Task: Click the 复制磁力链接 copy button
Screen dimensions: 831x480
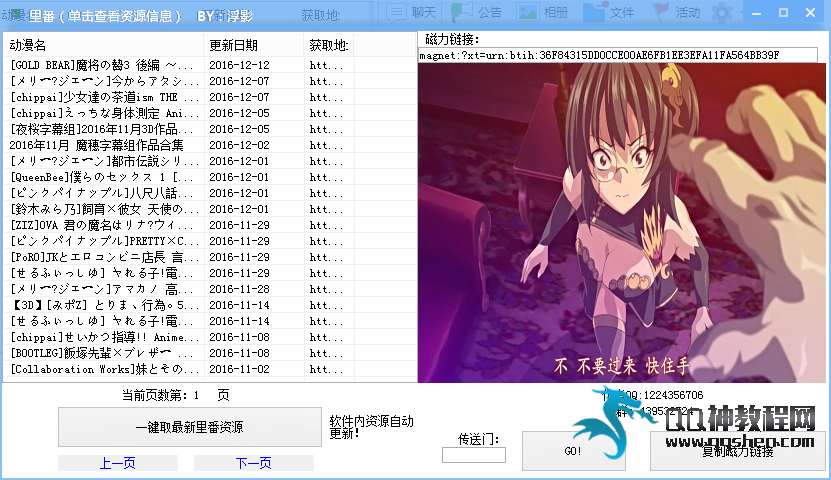Action: [x=738, y=451]
